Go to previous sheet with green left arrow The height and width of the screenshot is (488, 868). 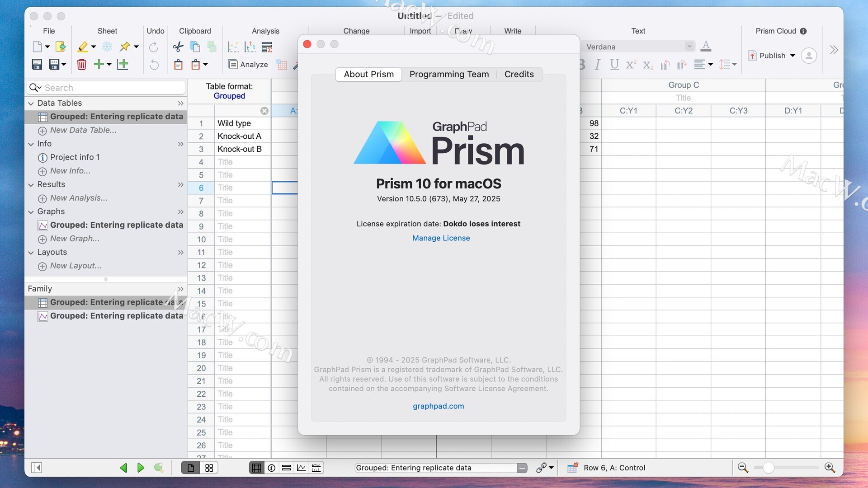[x=123, y=468]
